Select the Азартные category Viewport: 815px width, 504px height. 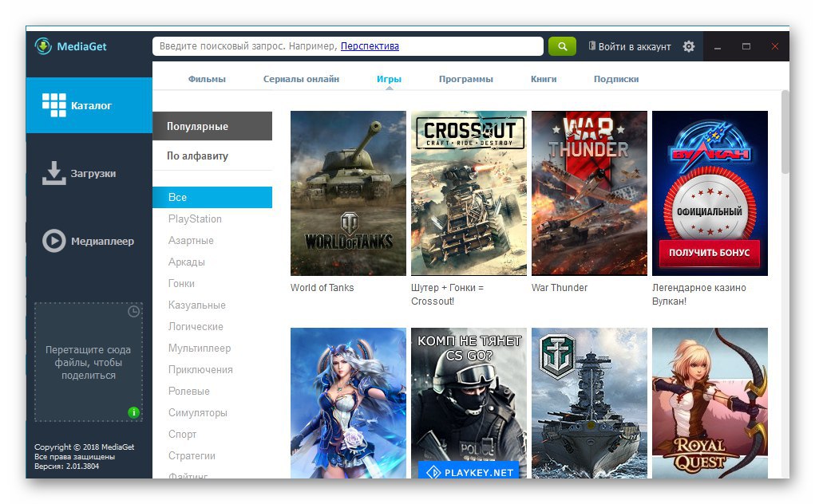pos(191,240)
